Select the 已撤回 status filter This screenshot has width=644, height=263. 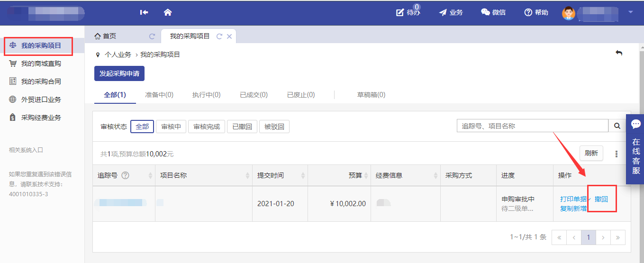[242, 127]
